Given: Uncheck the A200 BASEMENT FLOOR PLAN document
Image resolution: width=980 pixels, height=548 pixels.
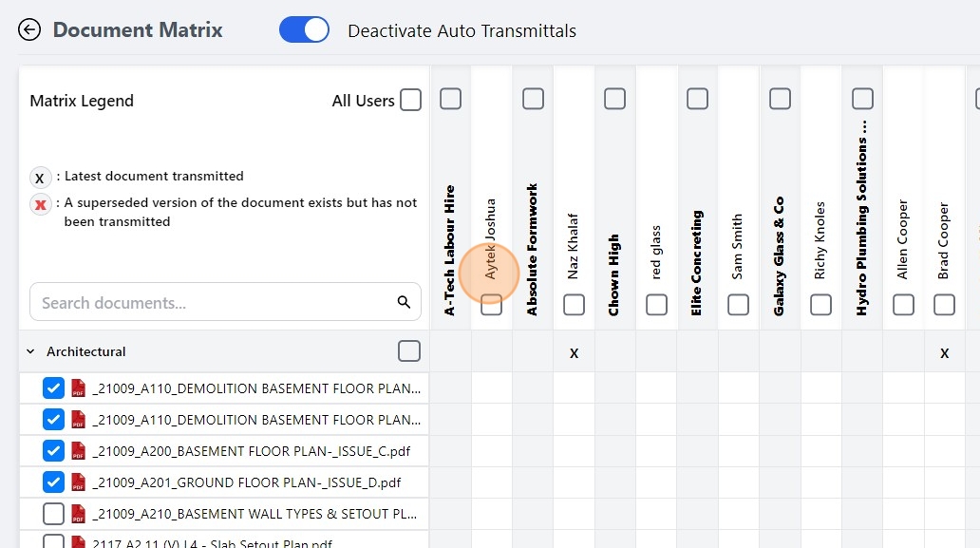Looking at the screenshot, I should point(54,450).
